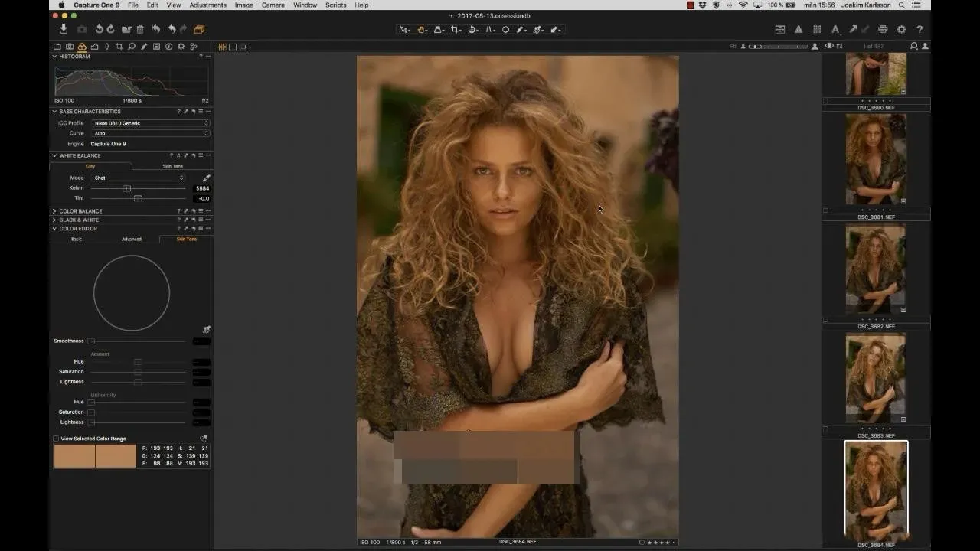
Task: Click the picked skin color swatch
Action: coord(95,456)
